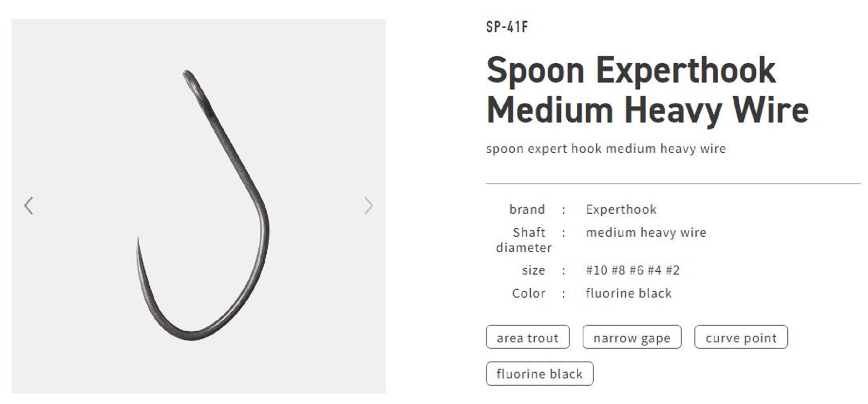Click the narrow gape tag

[632, 338]
